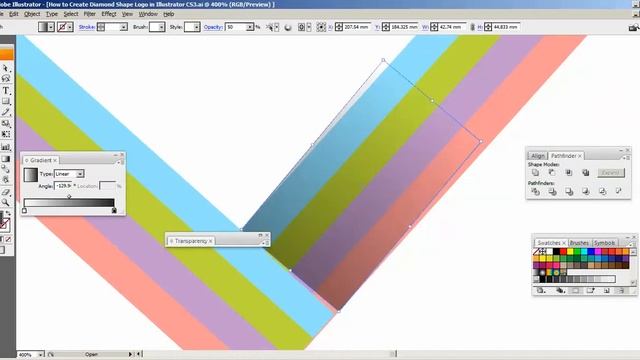The width and height of the screenshot is (640, 360).
Task: Click the Trim pathfinder icon
Action: pos(552,191)
